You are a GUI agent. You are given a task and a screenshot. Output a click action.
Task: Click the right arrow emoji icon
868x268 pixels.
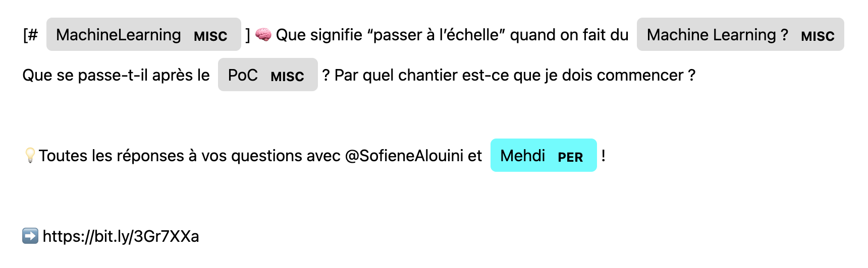(x=30, y=236)
